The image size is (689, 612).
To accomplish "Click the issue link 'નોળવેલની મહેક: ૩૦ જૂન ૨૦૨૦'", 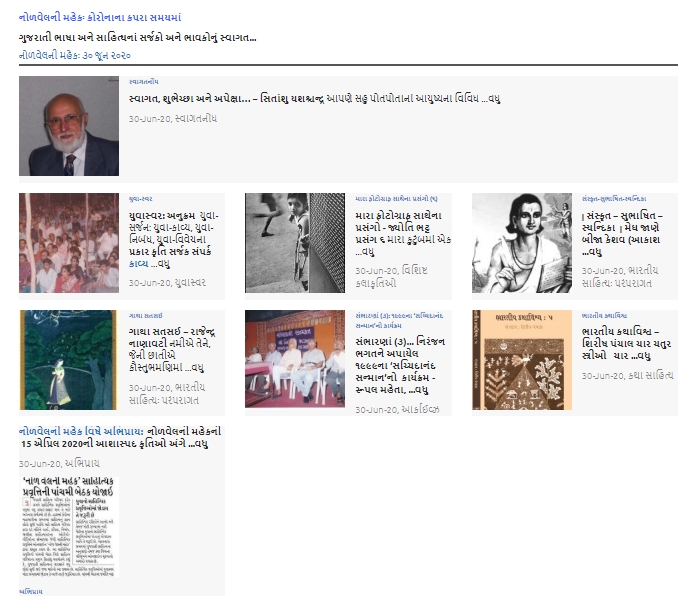I will click(x=75, y=55).
